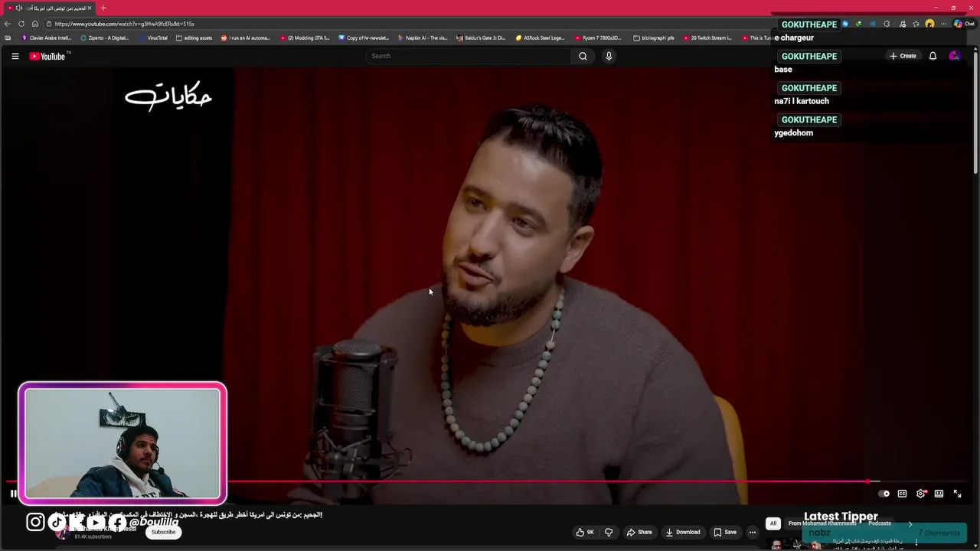Open the Create menu button
The image size is (980, 551).
pyautogui.click(x=903, y=56)
